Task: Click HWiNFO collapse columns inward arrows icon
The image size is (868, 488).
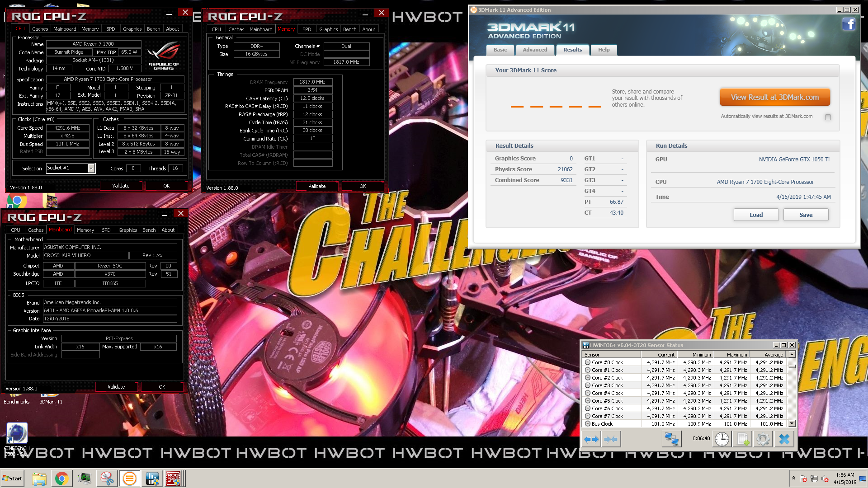Action: click(611, 439)
